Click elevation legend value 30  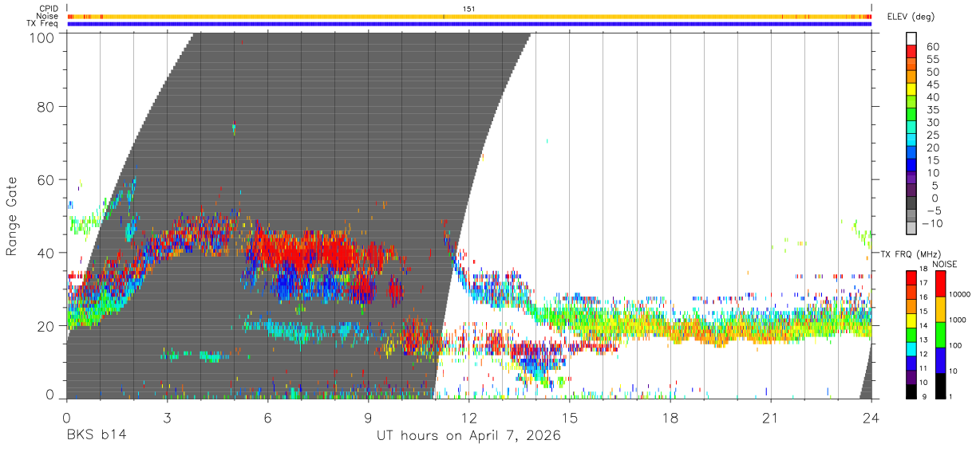pyautogui.click(x=933, y=122)
